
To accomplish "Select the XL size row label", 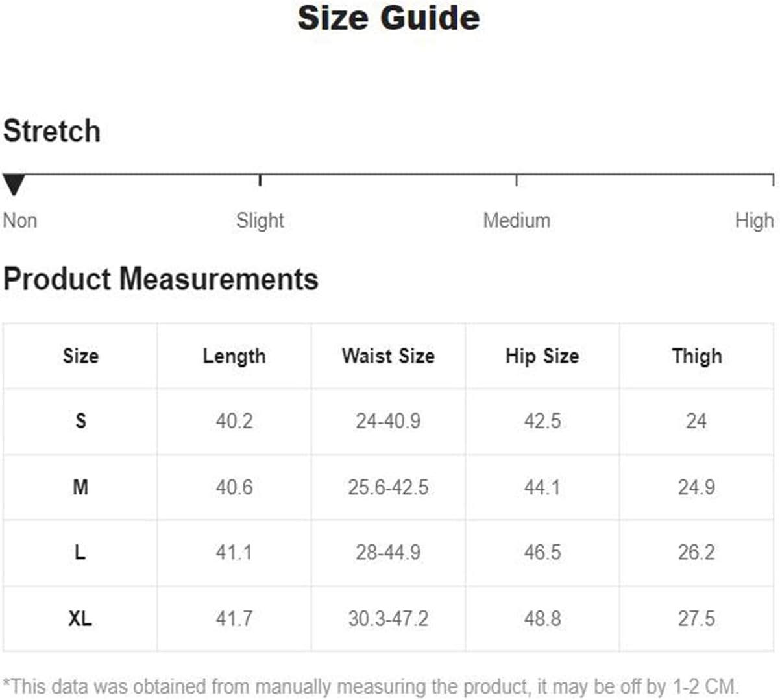I will tap(80, 618).
